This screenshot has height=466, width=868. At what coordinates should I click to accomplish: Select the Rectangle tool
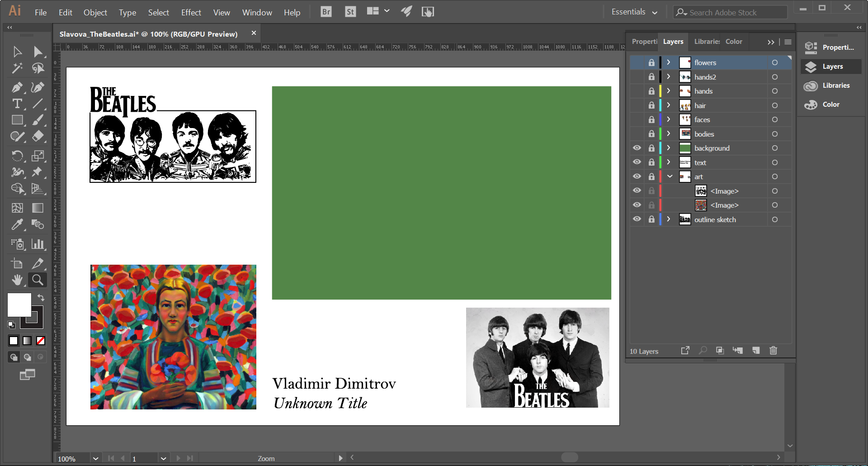click(x=17, y=120)
